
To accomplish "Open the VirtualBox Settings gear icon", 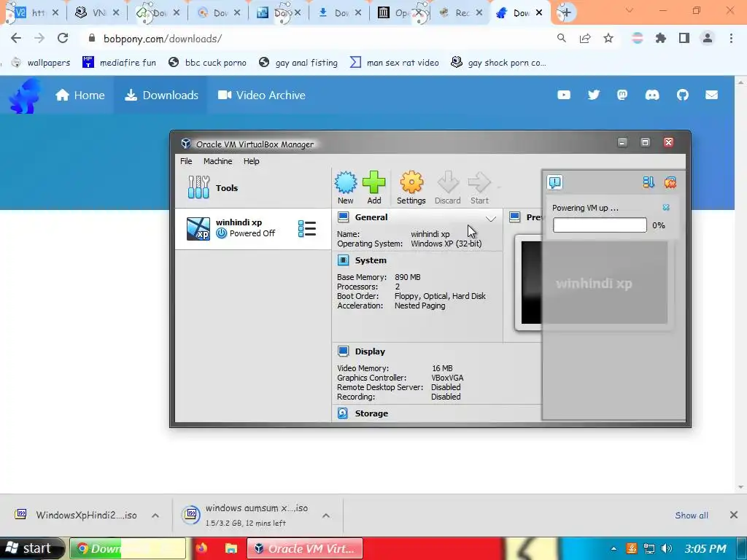I will (411, 182).
